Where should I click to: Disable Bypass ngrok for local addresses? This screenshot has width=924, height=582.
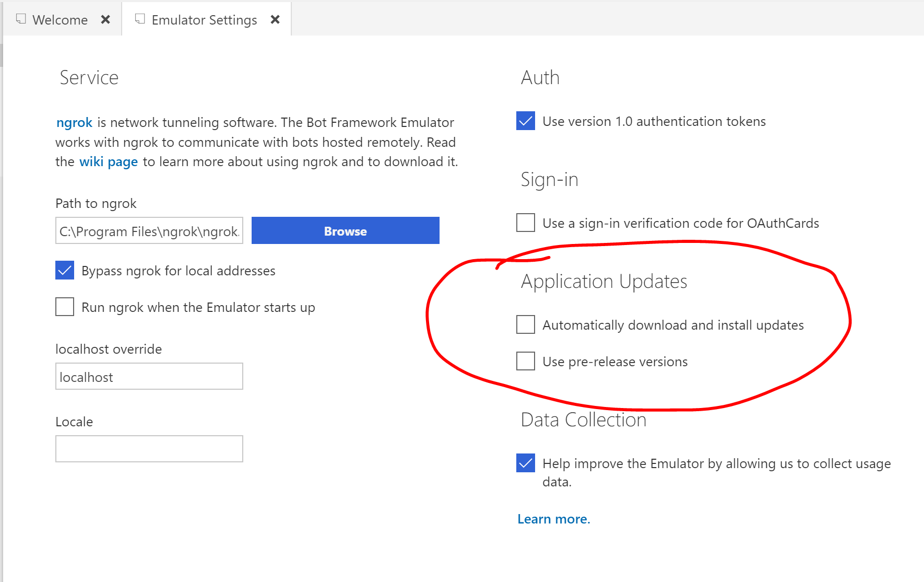coord(64,270)
